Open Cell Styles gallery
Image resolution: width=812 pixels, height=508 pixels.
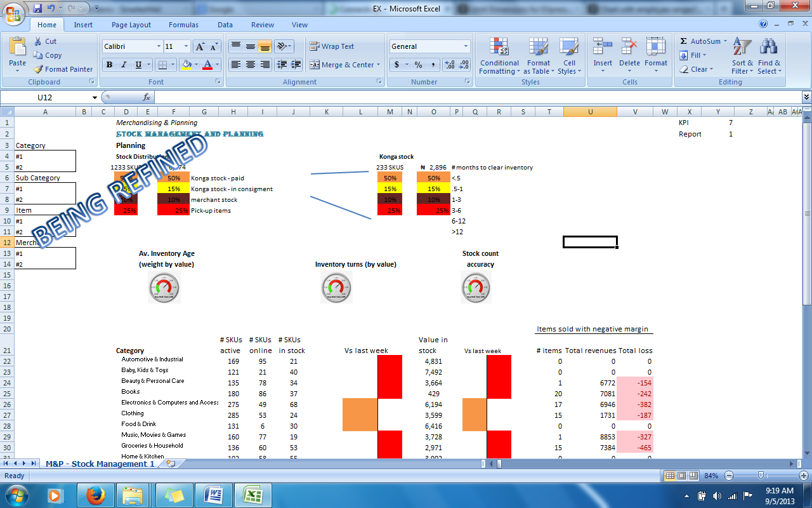569,56
